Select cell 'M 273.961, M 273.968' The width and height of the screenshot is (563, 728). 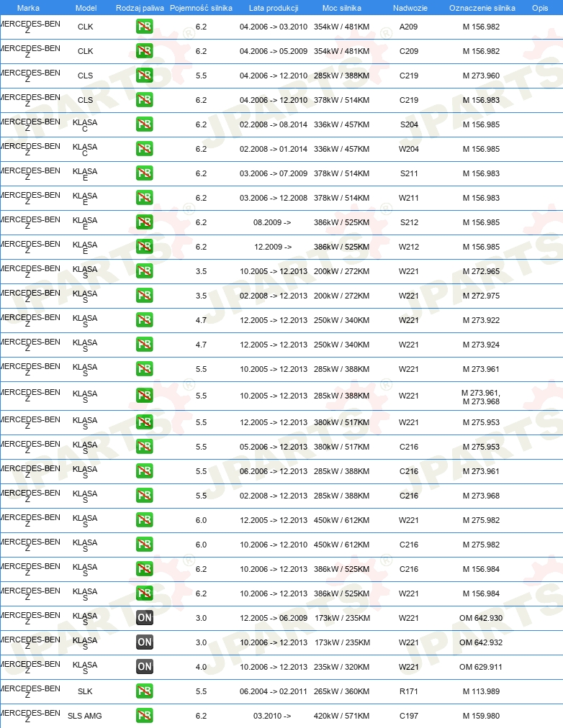click(481, 397)
